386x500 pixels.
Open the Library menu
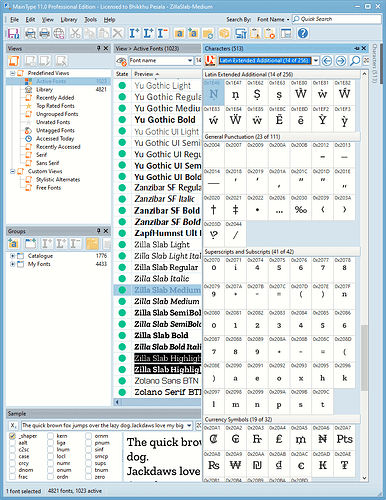pyautogui.click(x=69, y=20)
